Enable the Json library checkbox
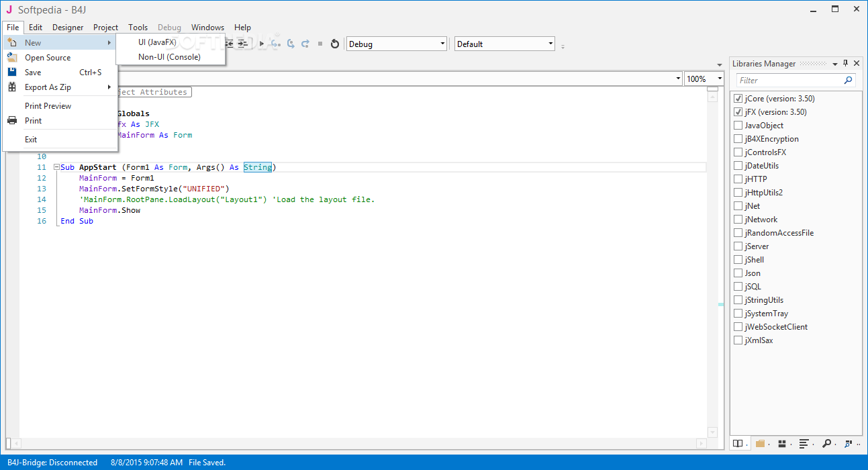 tap(738, 273)
